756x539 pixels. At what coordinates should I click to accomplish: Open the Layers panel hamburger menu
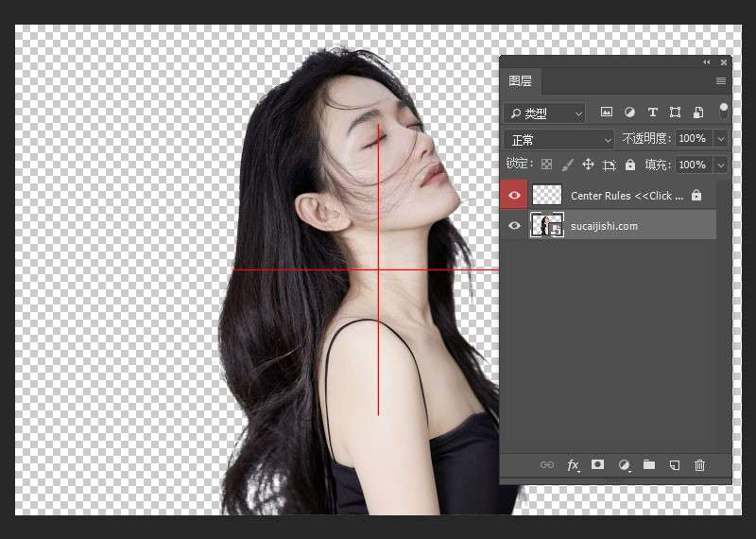tap(721, 80)
